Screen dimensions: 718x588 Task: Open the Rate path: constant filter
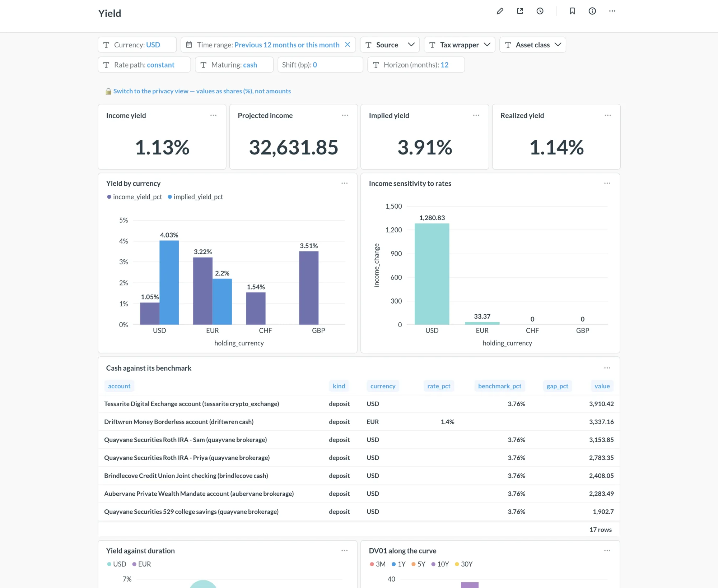coord(144,65)
